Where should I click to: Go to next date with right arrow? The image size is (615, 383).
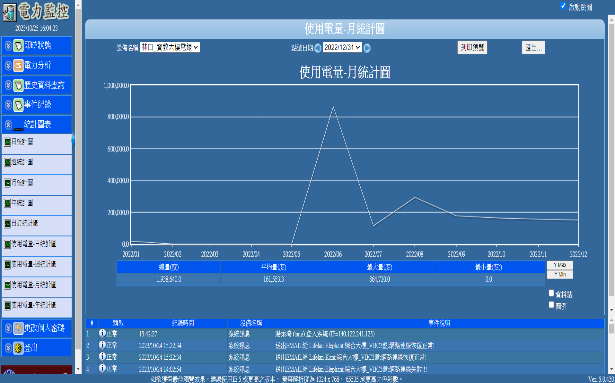(367, 48)
